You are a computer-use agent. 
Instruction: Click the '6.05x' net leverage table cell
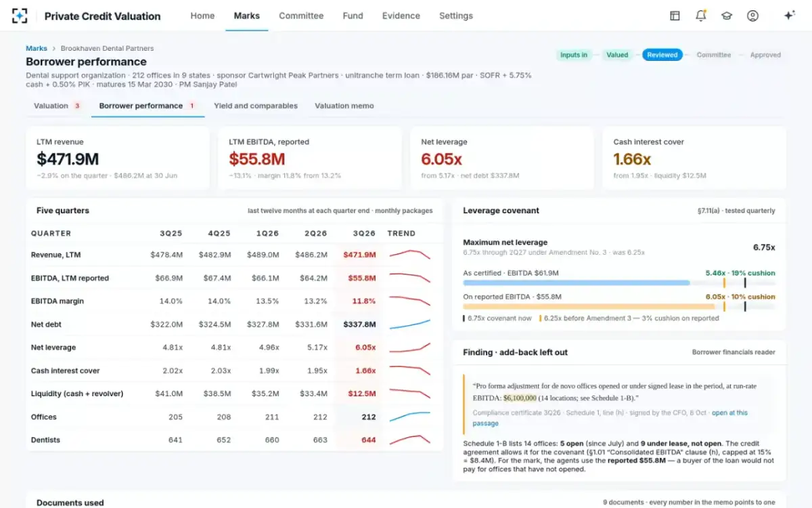(x=365, y=347)
